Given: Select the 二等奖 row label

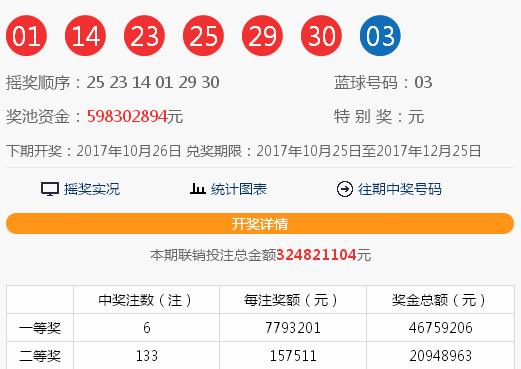Looking at the screenshot, I should [40, 356].
